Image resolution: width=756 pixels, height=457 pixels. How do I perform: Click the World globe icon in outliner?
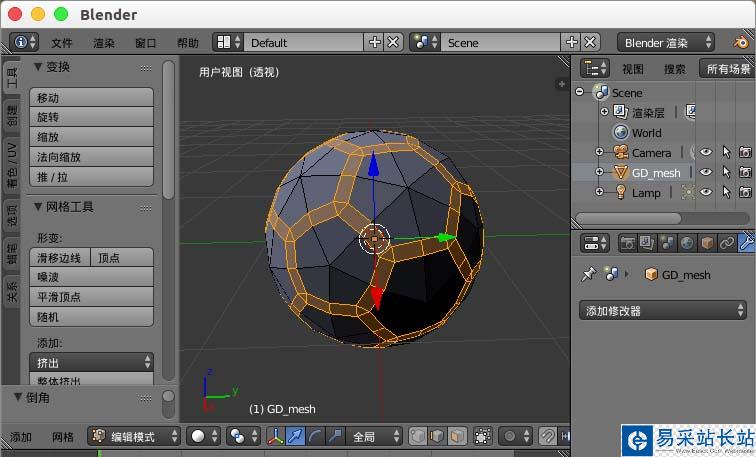coord(621,132)
